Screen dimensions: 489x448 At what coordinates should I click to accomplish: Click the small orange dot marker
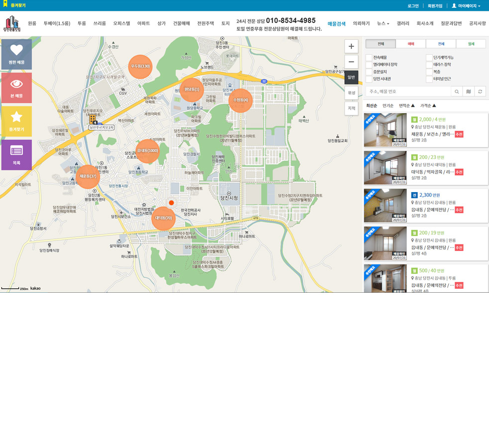pos(171,203)
